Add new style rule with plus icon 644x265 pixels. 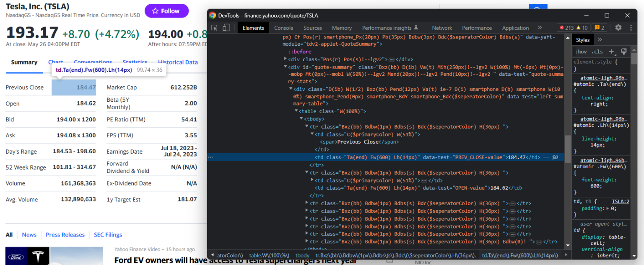(x=611, y=51)
